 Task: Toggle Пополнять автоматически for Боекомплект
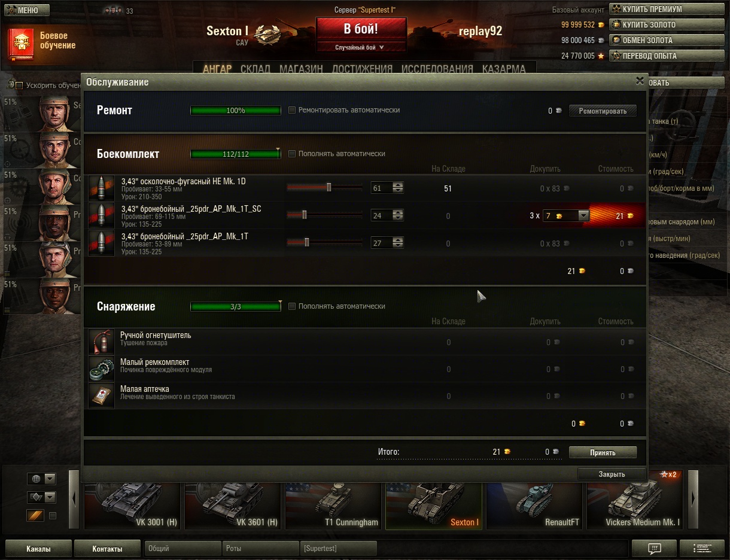click(292, 154)
